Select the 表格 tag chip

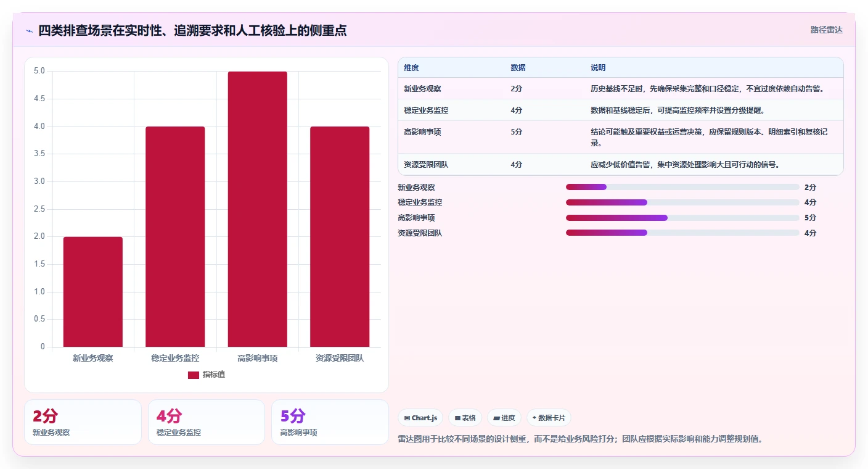[x=465, y=418]
